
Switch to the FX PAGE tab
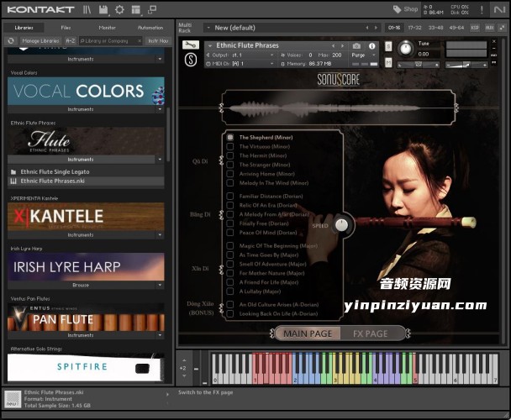point(370,333)
